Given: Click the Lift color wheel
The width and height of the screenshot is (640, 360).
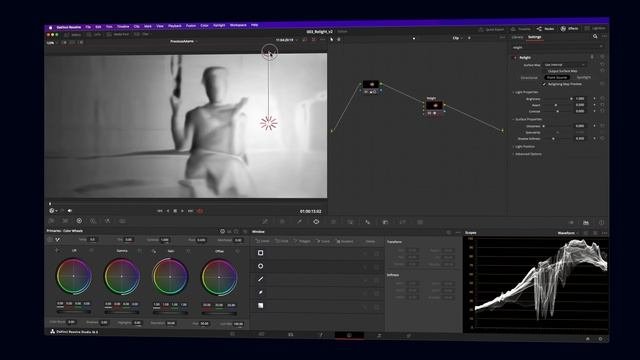Looking at the screenshot, I should pyautogui.click(x=74, y=276).
